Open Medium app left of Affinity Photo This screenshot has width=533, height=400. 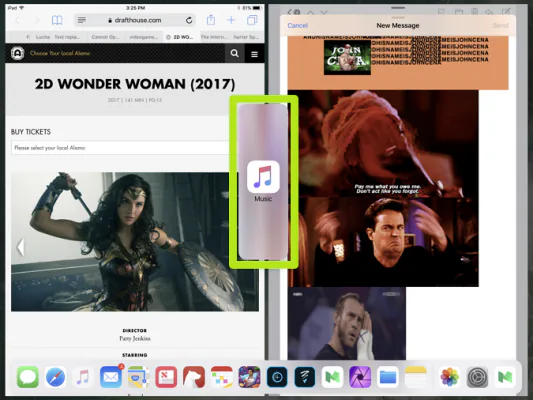tap(332, 377)
